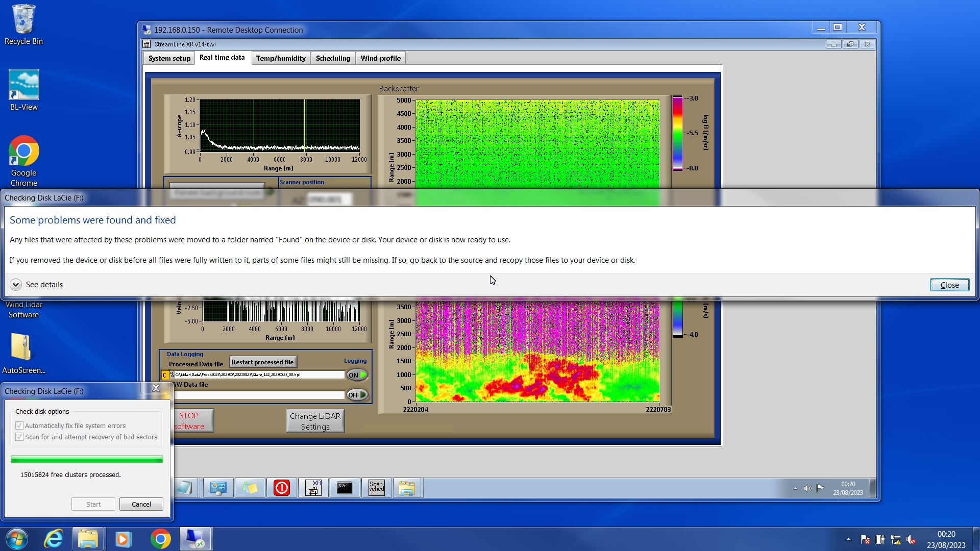The height and width of the screenshot is (551, 980).
Task: Select the StreamLine XR icon in remote taskbar
Action: 313,488
